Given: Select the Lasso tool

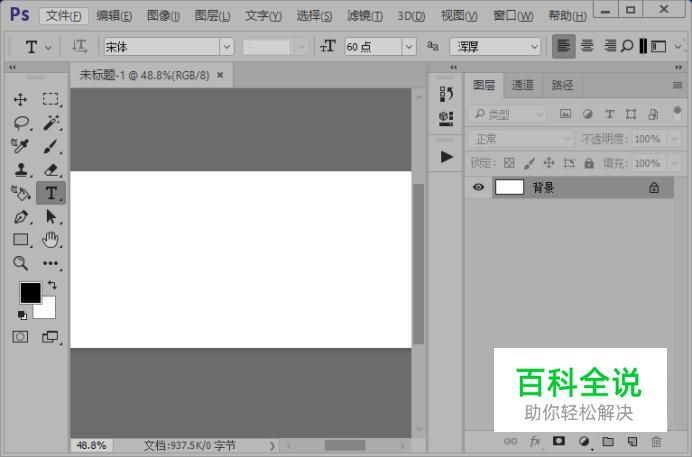Looking at the screenshot, I should pyautogui.click(x=21, y=123).
